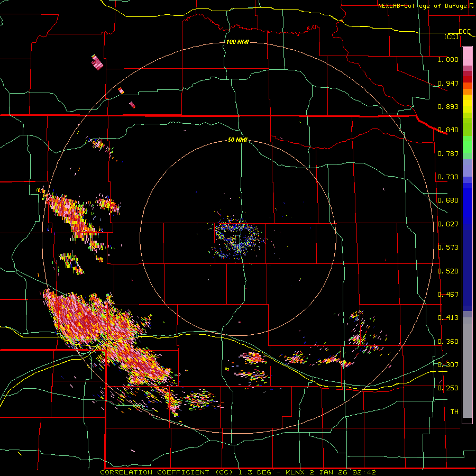Click the 0.360 scale value
This screenshot has height=476, width=476.
[x=448, y=342]
